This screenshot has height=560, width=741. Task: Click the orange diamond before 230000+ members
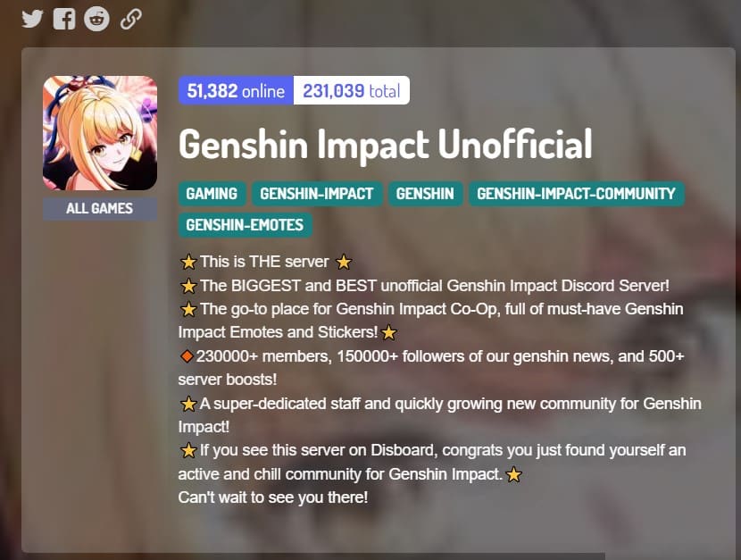tap(187, 356)
